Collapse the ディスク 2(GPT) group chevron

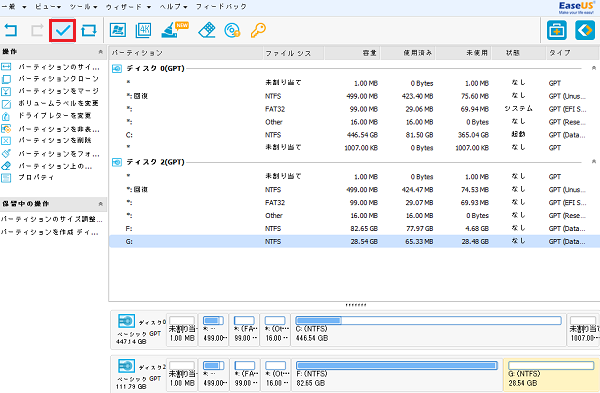pos(594,162)
